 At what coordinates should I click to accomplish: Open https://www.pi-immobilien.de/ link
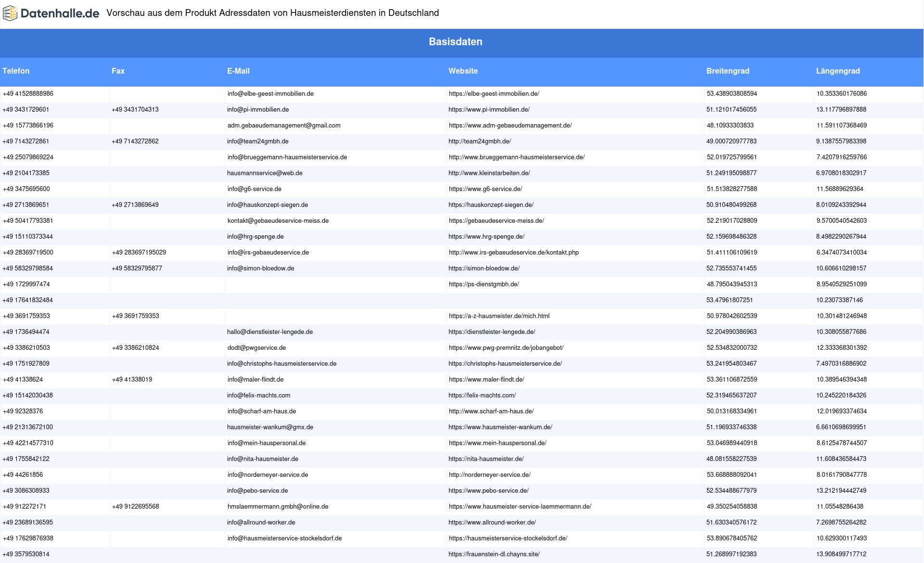489,110
